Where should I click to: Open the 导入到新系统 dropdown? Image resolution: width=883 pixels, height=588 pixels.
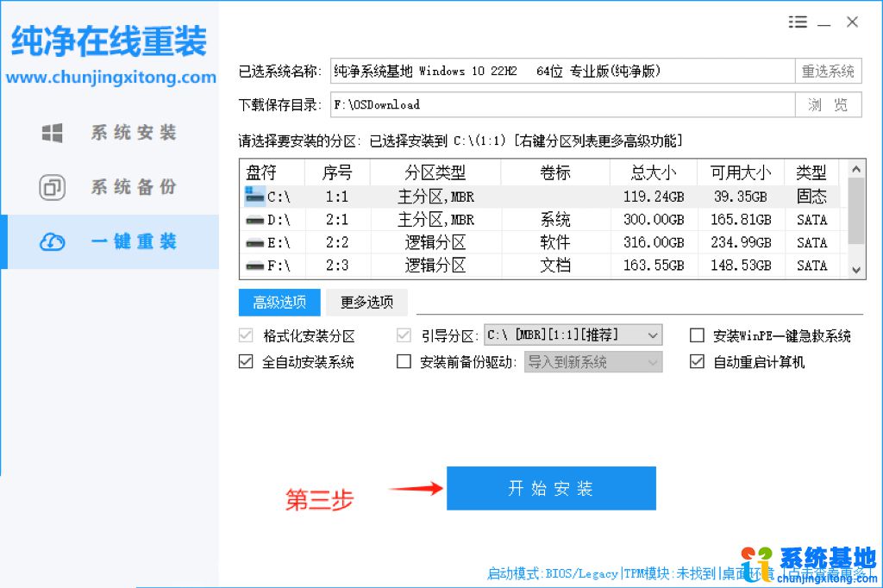[593, 361]
